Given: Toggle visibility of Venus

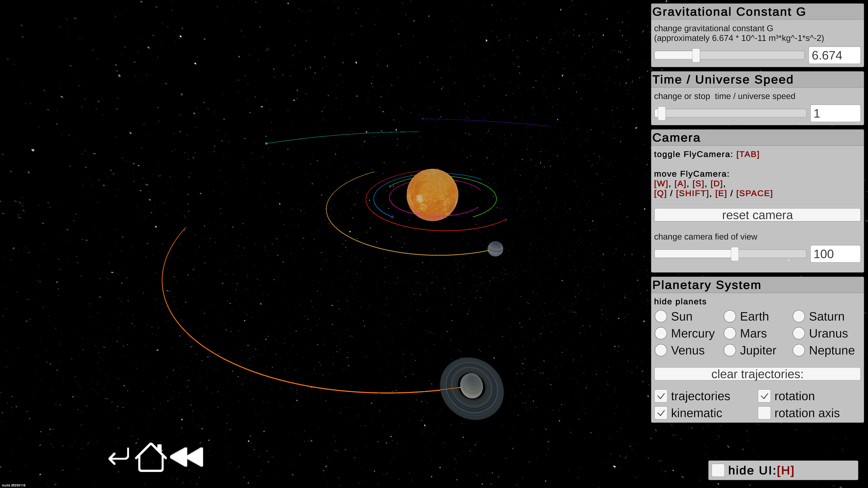Looking at the screenshot, I should point(661,350).
